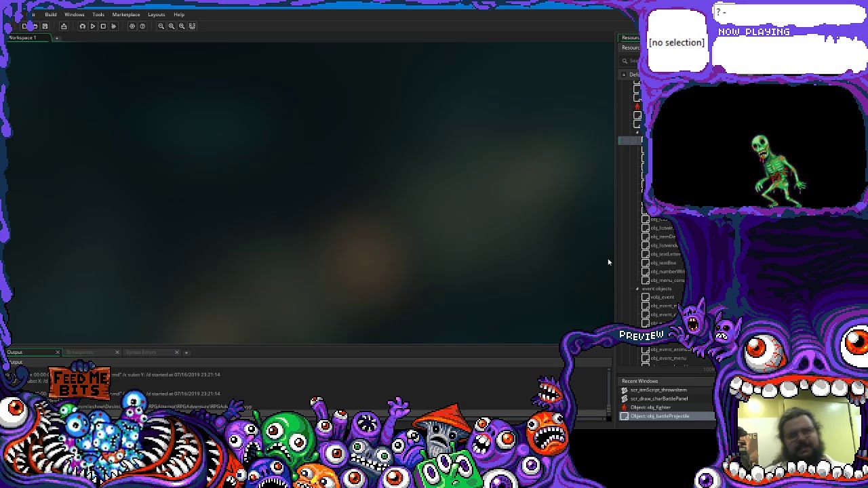Image resolution: width=868 pixels, height=488 pixels.
Task: Open the Layouts menu
Action: [x=157, y=14]
